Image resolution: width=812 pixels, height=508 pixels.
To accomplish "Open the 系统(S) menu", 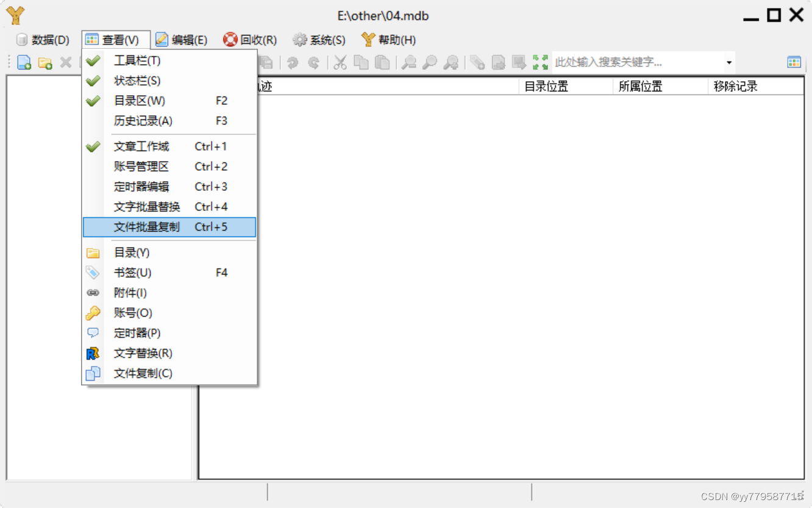I will click(319, 40).
